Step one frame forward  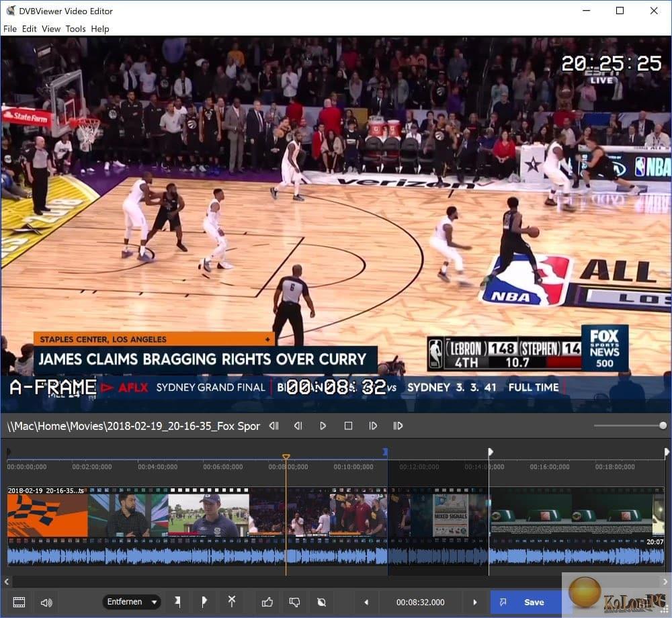tap(373, 426)
